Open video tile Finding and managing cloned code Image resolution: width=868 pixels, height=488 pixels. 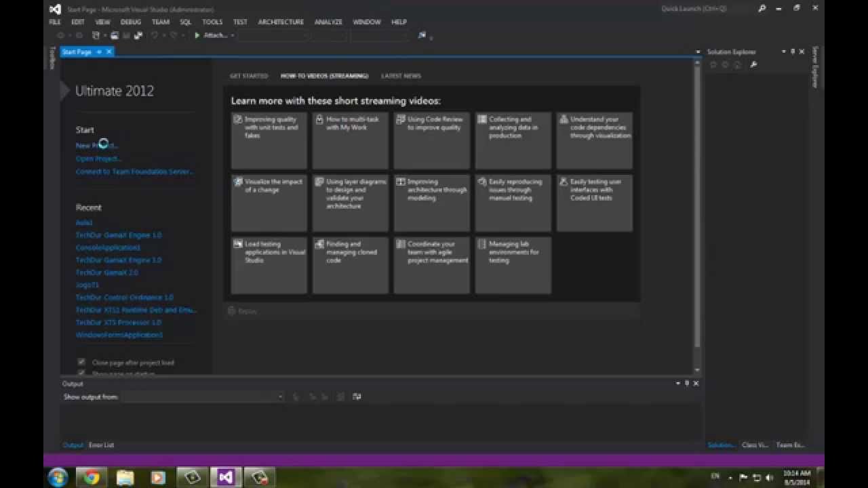coord(350,265)
